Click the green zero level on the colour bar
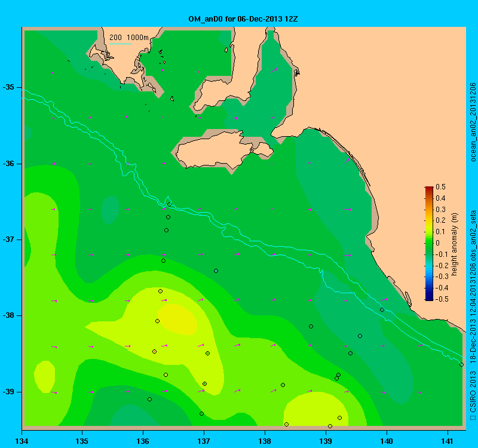478x448 pixels. (x=429, y=243)
